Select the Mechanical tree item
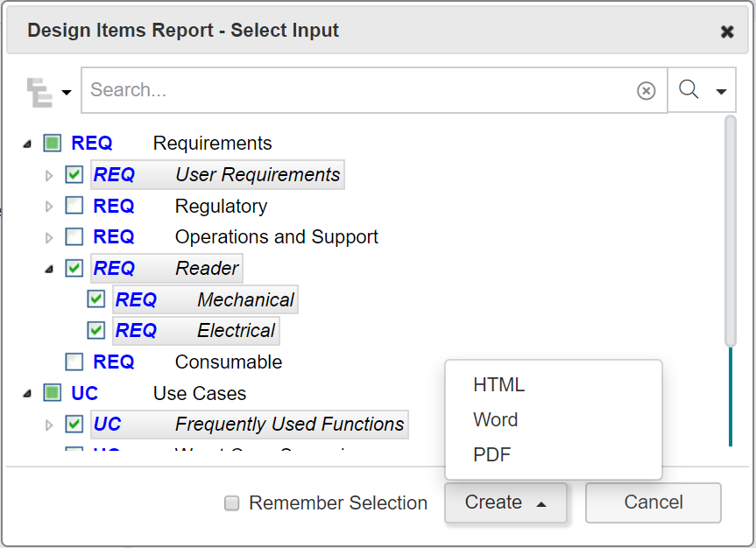756x548 pixels. [205, 299]
